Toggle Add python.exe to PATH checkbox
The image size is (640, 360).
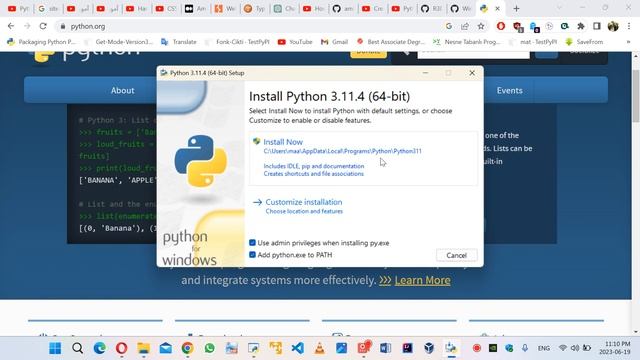(x=252, y=255)
